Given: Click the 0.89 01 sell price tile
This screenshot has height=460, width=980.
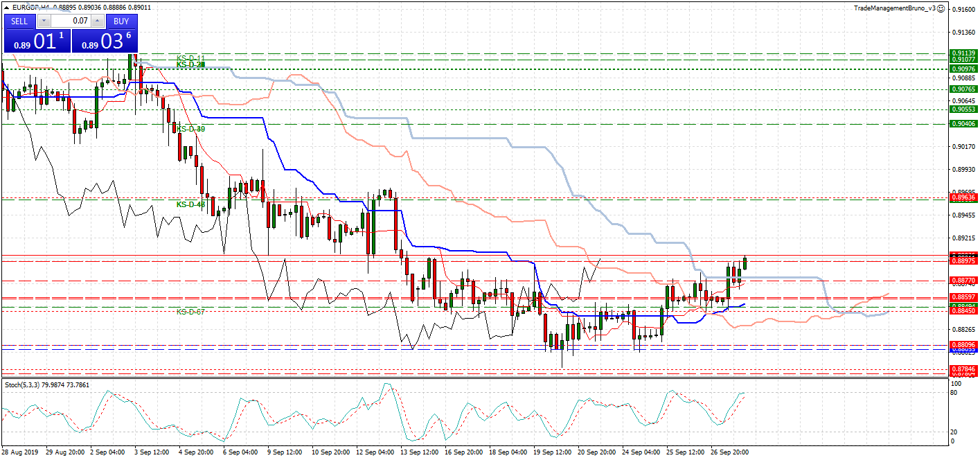Looking at the screenshot, I should (x=37, y=41).
